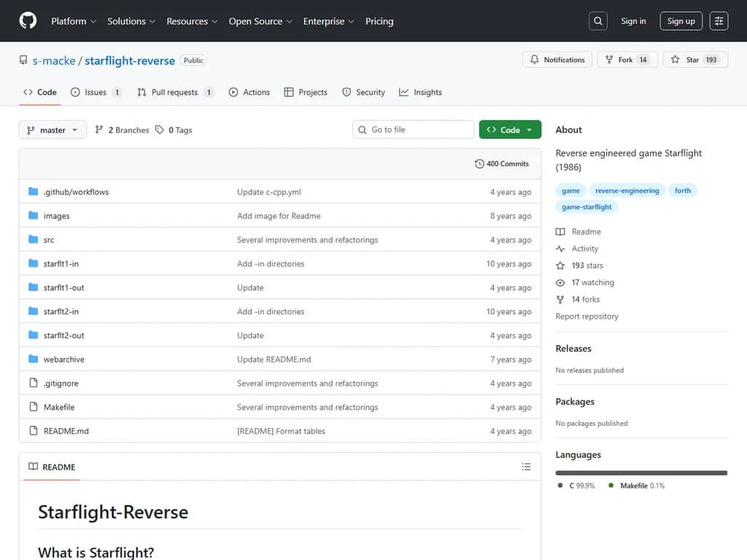Click the Activity pulse icon in About
The width and height of the screenshot is (747, 560).
[560, 249]
